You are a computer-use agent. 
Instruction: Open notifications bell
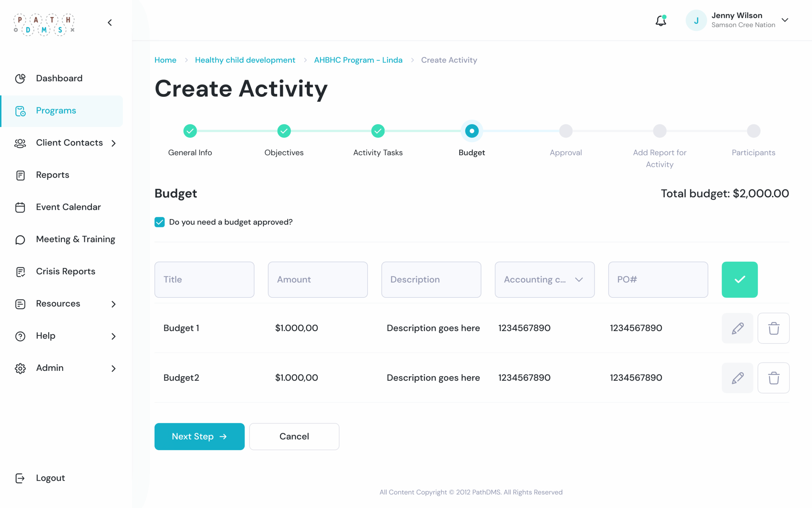click(x=661, y=21)
